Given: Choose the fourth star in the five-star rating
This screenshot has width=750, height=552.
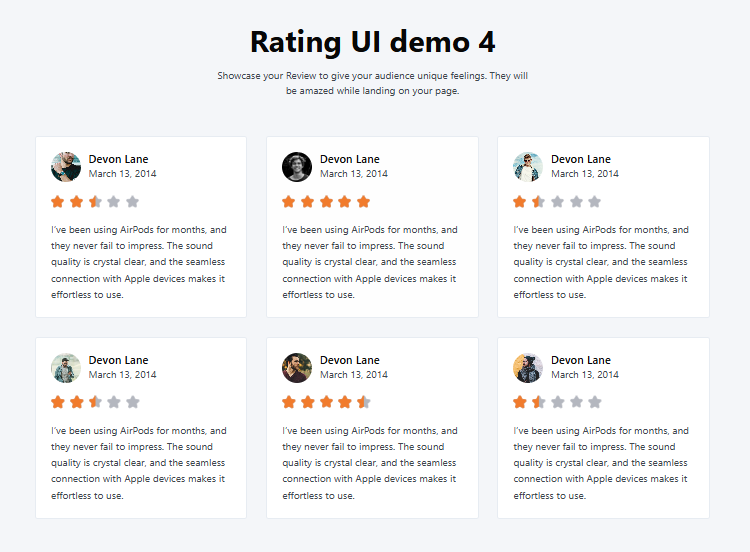Looking at the screenshot, I should [x=345, y=201].
